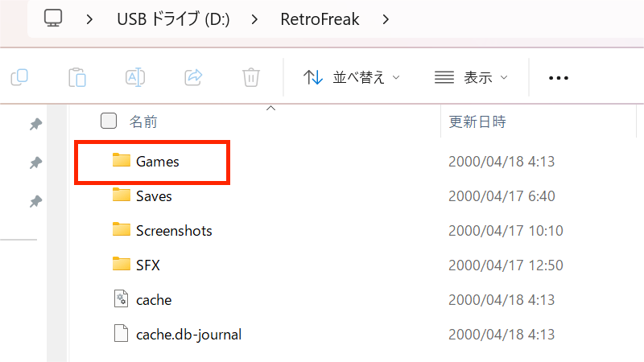Image resolution: width=644 pixels, height=362 pixels.
Task: Open the 表示 view dropdown
Action: coord(471,78)
